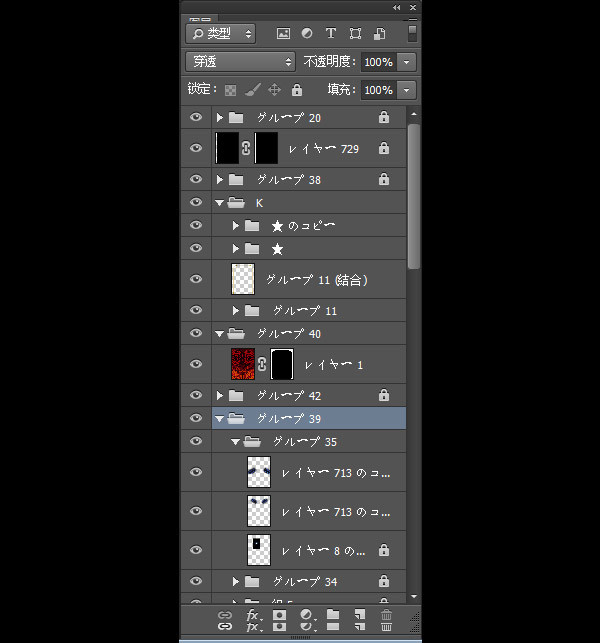Screen dimensions: 600x643
Task: Click the 填充 fill value field
Action: (x=379, y=90)
